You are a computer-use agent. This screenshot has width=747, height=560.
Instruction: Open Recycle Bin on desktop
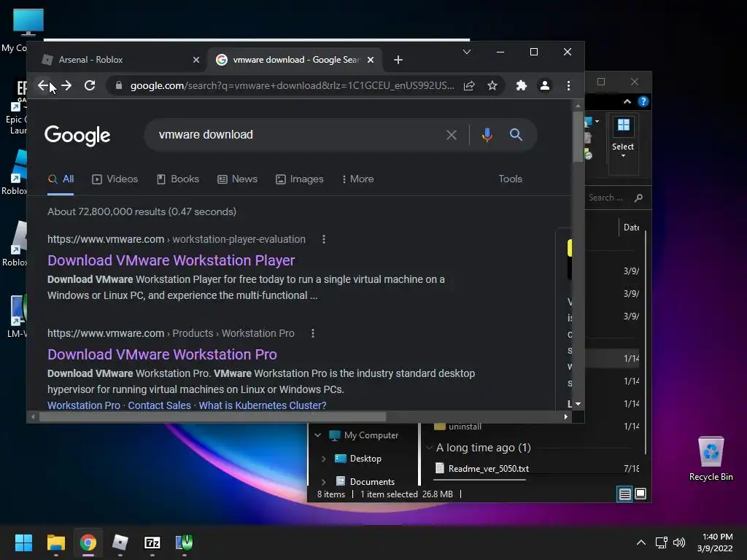point(711,458)
